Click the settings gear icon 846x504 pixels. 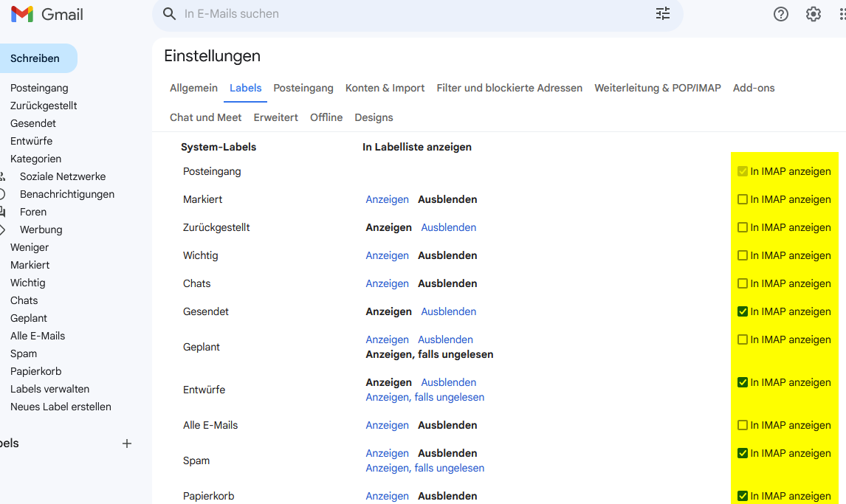pyautogui.click(x=813, y=14)
